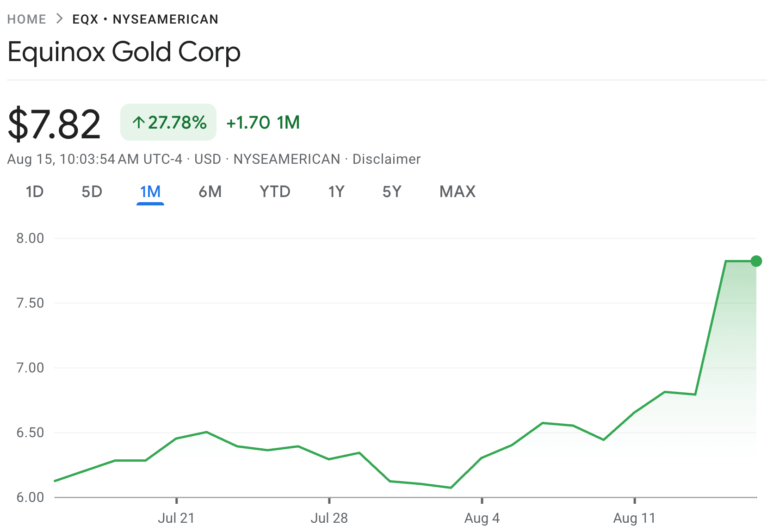
Task: Select the 1D time range tab
Action: coord(35,192)
